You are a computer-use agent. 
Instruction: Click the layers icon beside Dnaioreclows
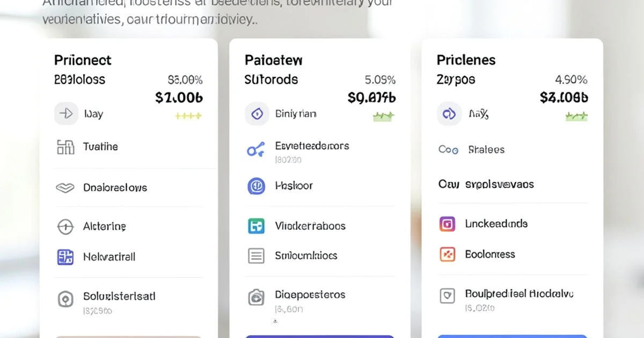[x=65, y=188]
